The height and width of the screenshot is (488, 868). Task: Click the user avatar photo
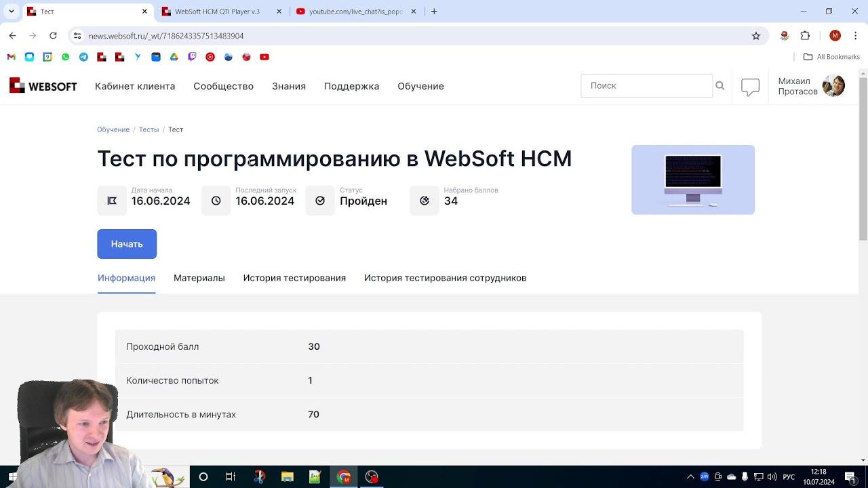pyautogui.click(x=833, y=85)
